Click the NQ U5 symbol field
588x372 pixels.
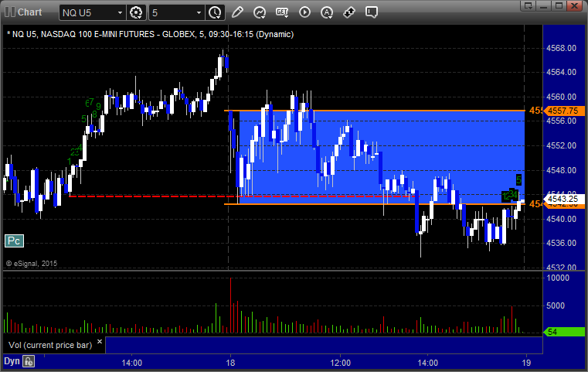coord(92,13)
